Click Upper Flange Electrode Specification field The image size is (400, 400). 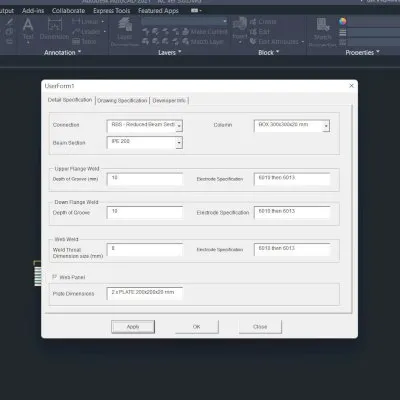pos(292,179)
